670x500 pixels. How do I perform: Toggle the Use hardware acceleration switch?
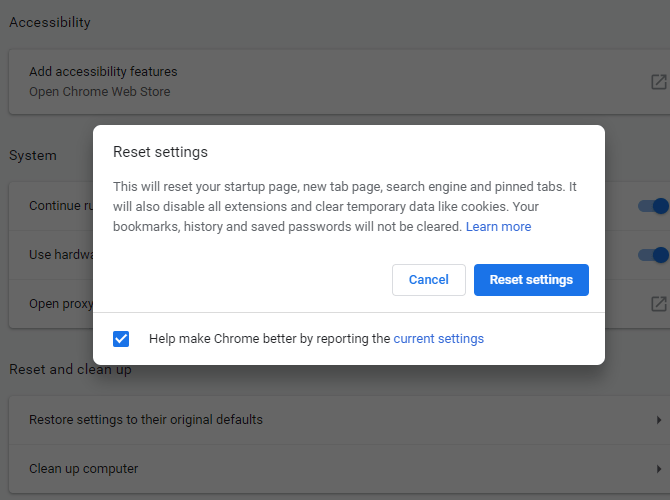pyautogui.click(x=656, y=255)
